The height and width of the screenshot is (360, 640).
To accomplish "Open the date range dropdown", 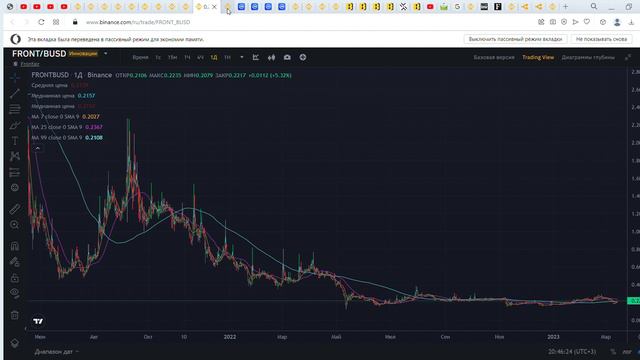I will click(56, 351).
